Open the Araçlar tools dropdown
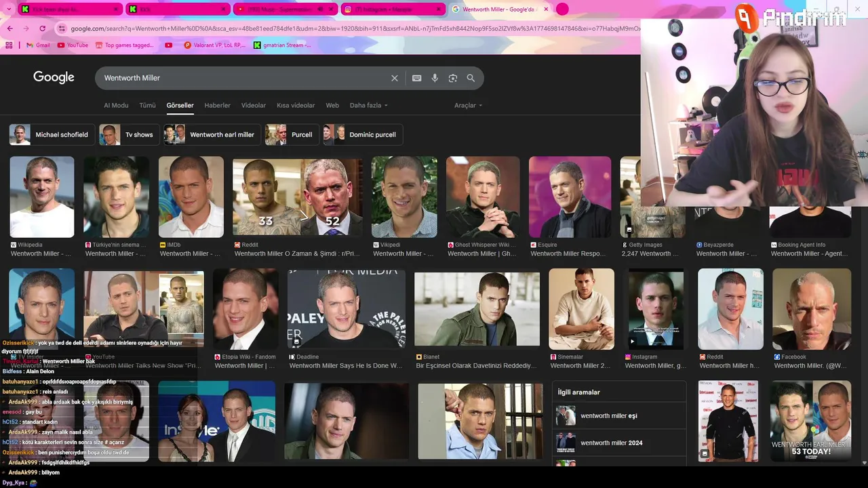 (x=469, y=106)
